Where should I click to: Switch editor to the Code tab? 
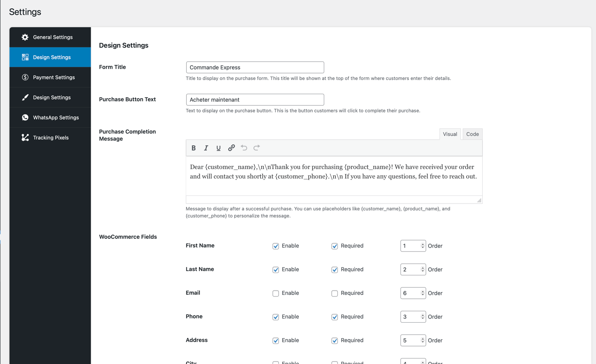click(x=472, y=134)
